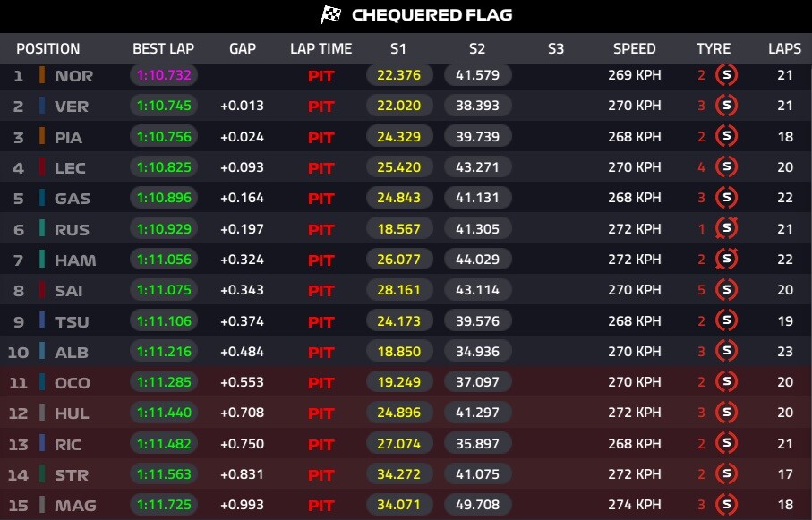
Task: Click MAG's soft tyre icon
Action: click(x=727, y=505)
